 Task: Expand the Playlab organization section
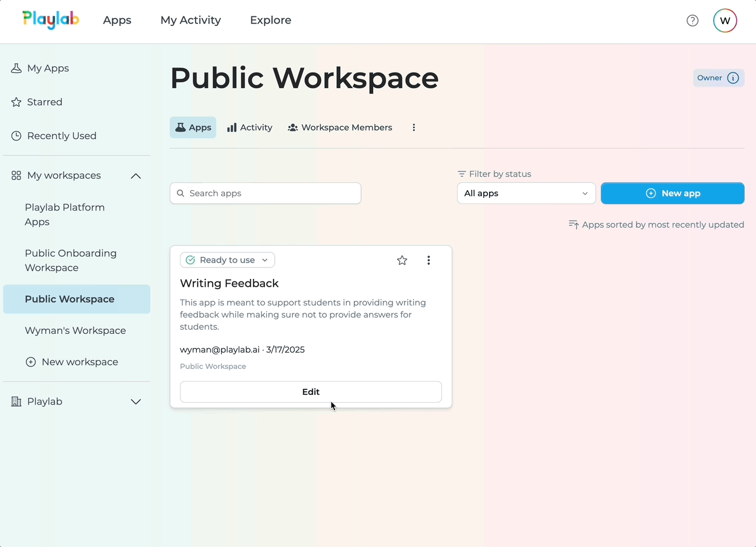pos(136,401)
